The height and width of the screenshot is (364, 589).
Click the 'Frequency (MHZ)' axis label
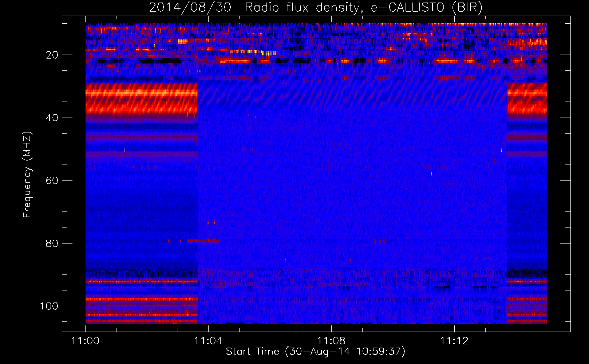27,175
